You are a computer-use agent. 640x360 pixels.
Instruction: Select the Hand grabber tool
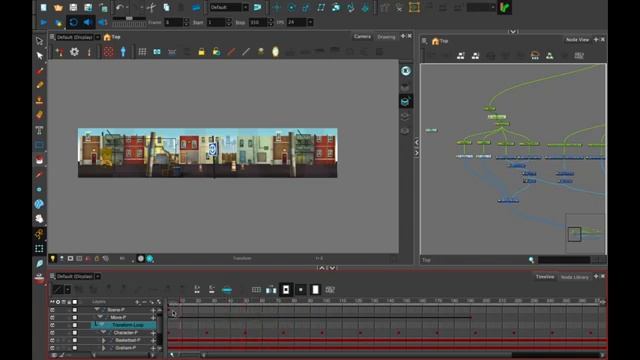click(39, 219)
